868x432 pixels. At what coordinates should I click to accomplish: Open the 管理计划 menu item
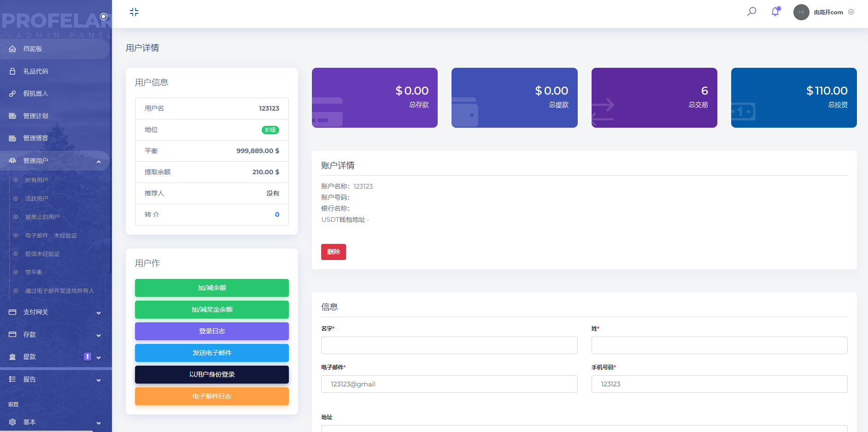[x=36, y=116]
